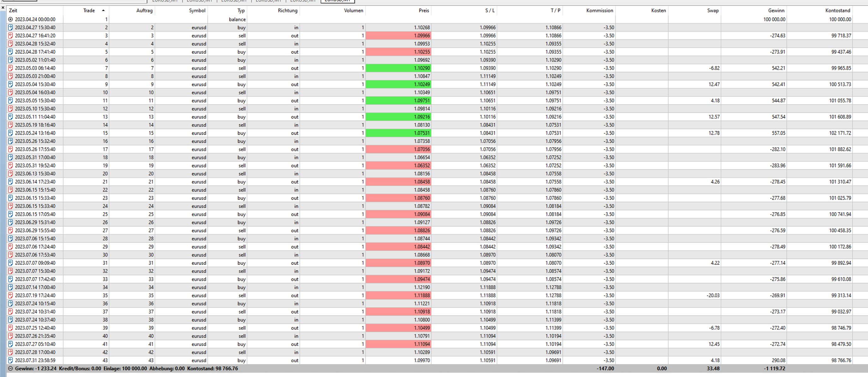Viewport: 868px width, 377px height.
Task: Click the buy deal icon at 2023.06.29 15:31:40
Action: coord(10,222)
